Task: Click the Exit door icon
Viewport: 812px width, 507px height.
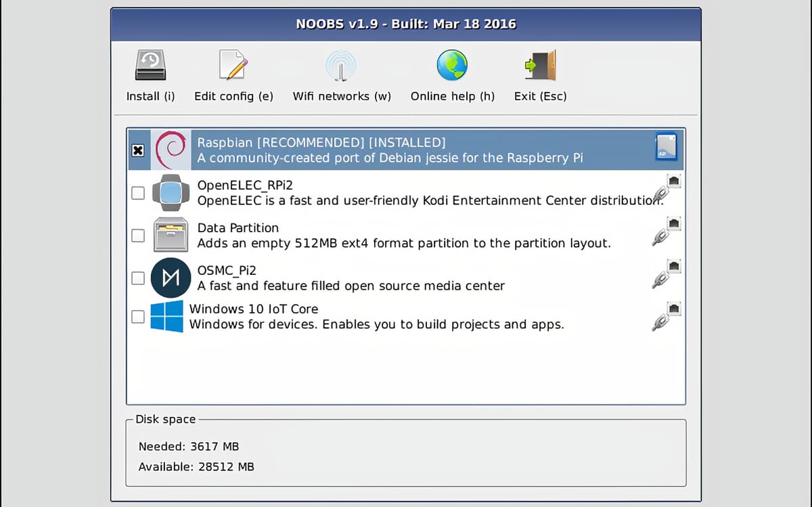Action: 540,66
